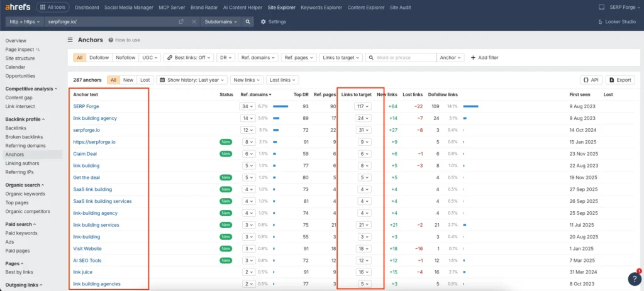Select the Nofollow link type filter
Viewport: 644px width, 291px height.
125,57
